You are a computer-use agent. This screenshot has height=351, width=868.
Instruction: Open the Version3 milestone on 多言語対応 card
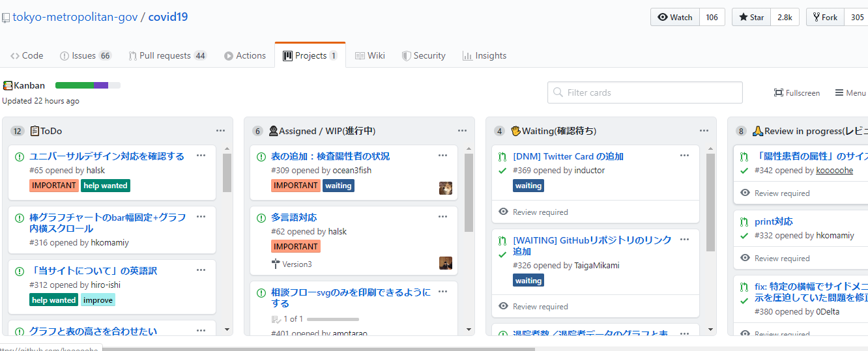tap(292, 264)
